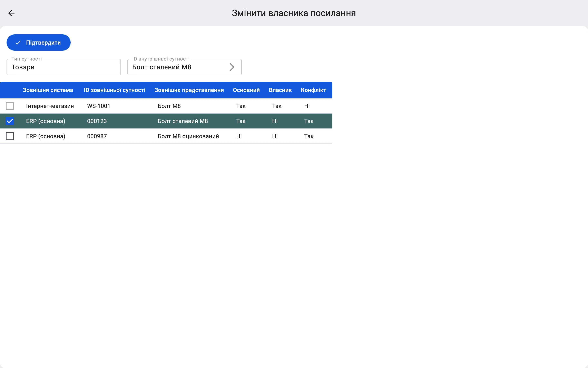This screenshot has height=368, width=588.
Task: Go back using the arrow icon
Action: click(x=11, y=13)
